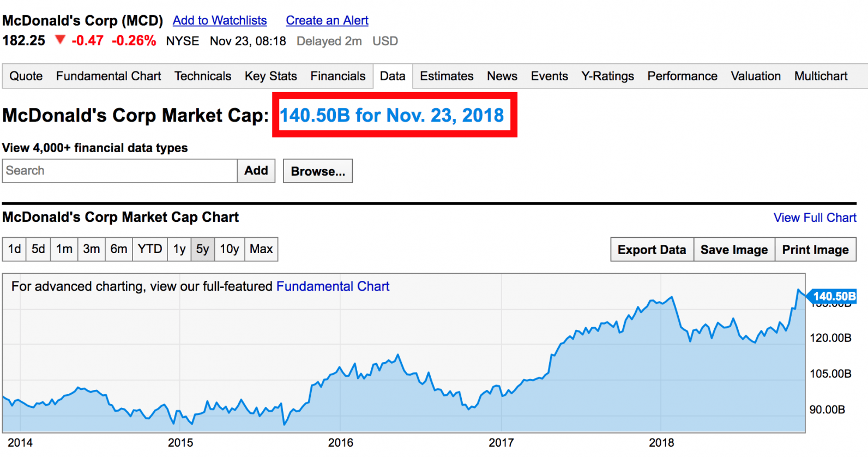Click the 140.50B for Nov. 23, 2018 value
The image size is (868, 457).
[392, 115]
